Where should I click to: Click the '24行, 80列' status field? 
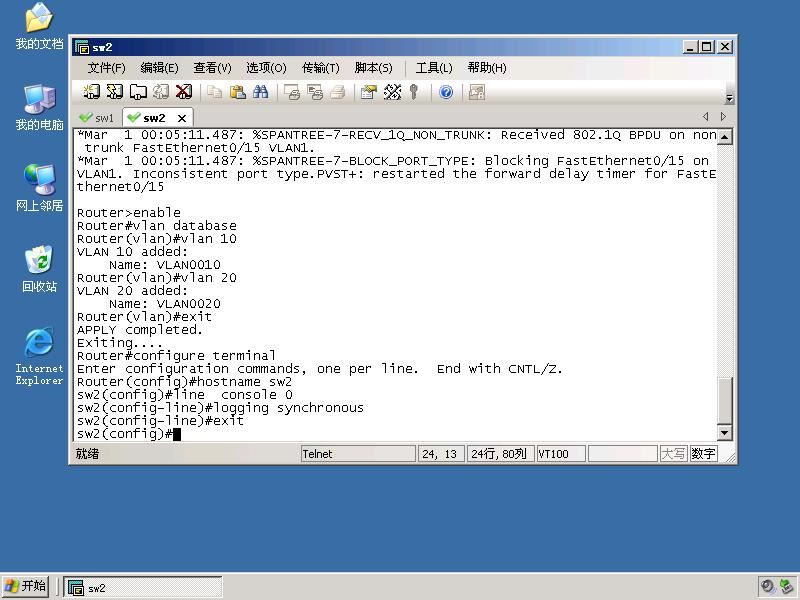(x=500, y=454)
